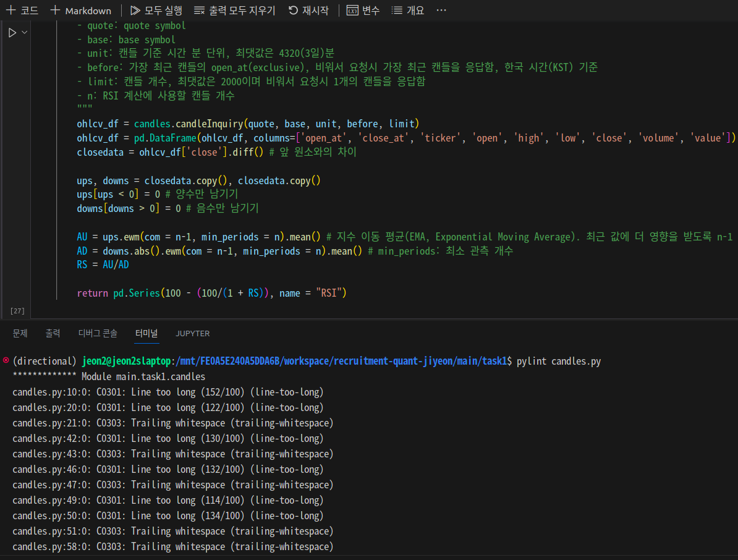The height and width of the screenshot is (560, 738).
Task: Click the 'jeon2@jeon2slaptop' terminal prompt text
Action: tap(126, 361)
